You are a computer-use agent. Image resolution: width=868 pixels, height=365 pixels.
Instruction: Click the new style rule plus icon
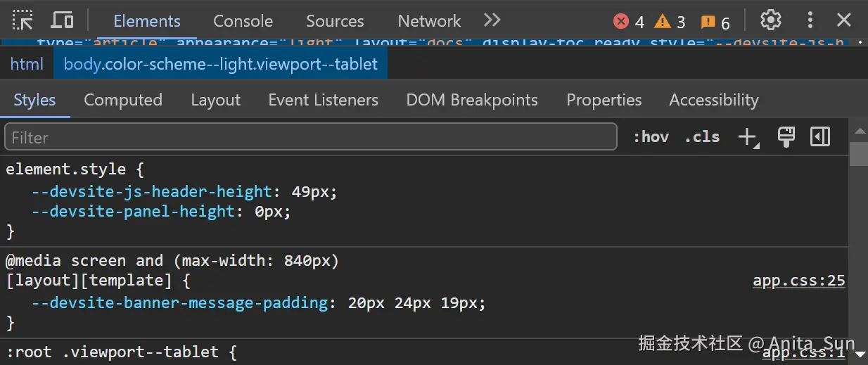tap(748, 137)
